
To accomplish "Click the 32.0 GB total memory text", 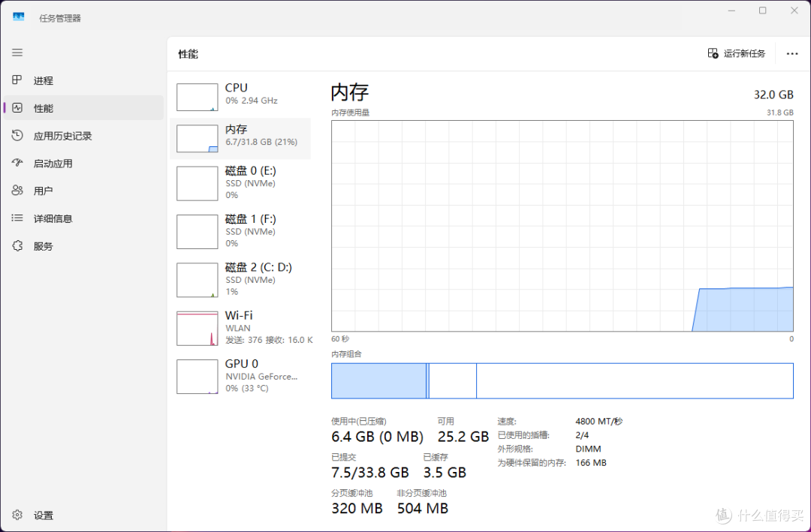I will pos(773,95).
